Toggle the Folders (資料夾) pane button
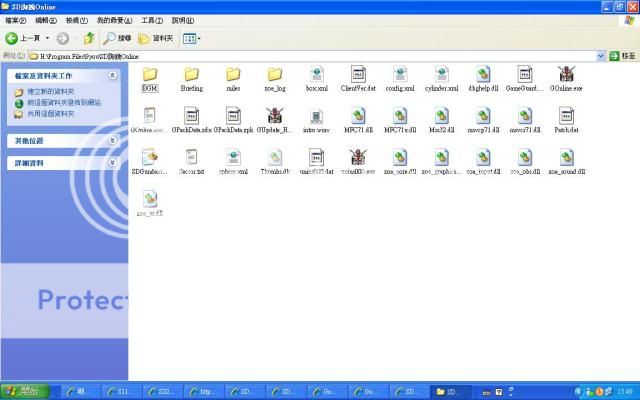640x400 pixels. click(157, 38)
